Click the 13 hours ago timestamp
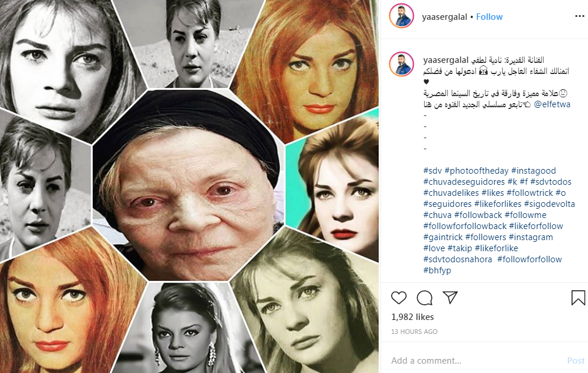This screenshot has height=373, width=588. (x=414, y=332)
